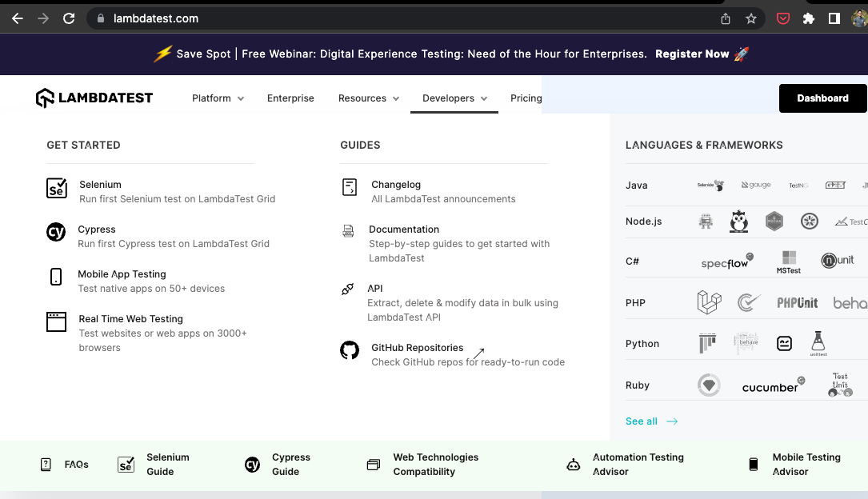Screen dimensions: 868x499
Task: Click the Cypress icon under Get Started
Action: [x=56, y=233]
